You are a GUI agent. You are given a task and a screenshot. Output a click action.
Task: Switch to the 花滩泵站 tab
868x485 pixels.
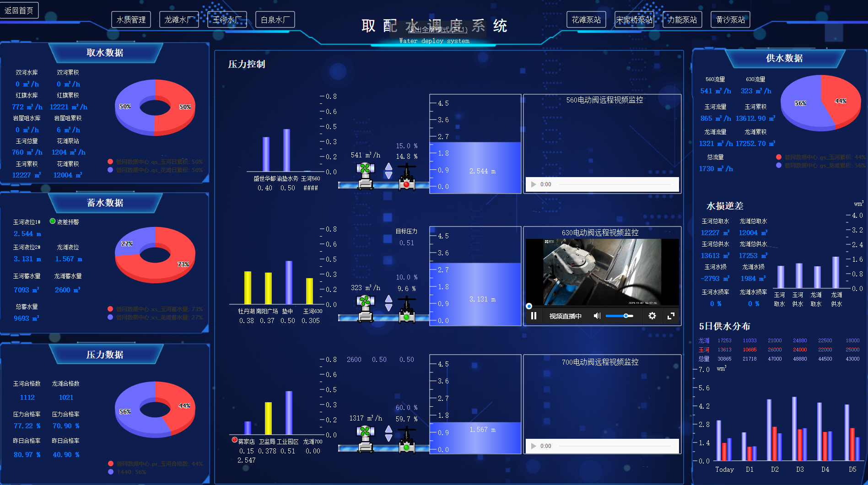(x=586, y=20)
